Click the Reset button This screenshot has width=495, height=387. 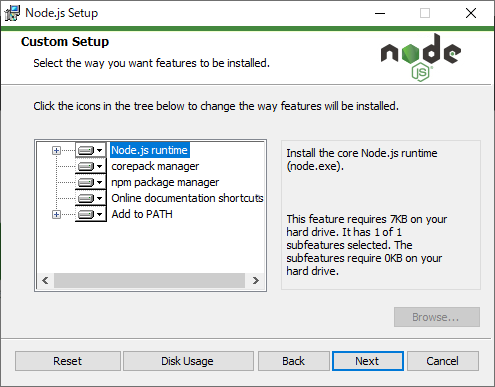(68, 361)
